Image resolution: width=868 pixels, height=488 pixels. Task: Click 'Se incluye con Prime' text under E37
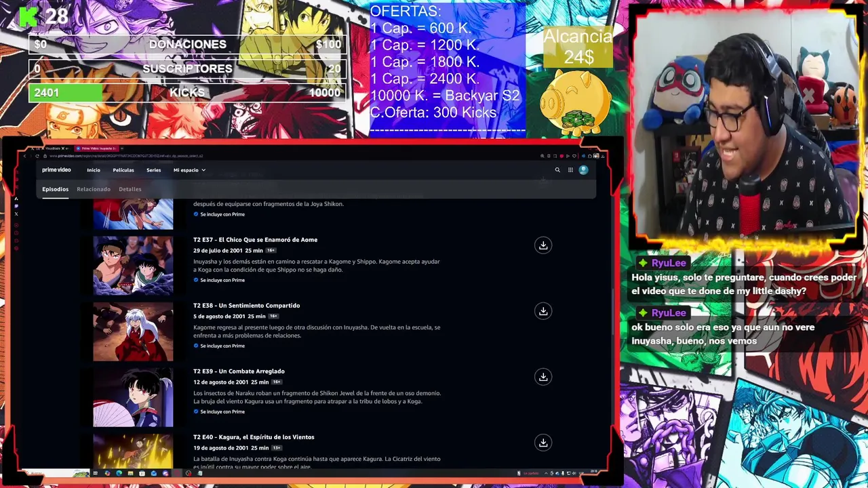point(222,280)
